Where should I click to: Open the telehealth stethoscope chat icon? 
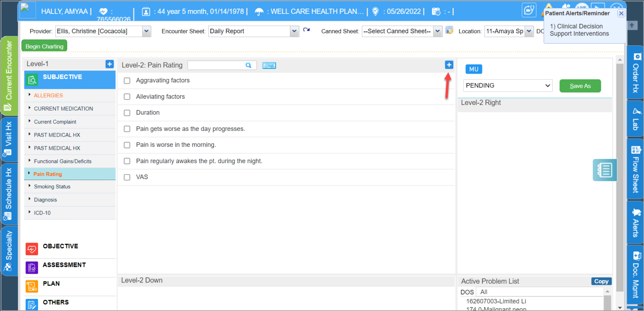pos(529,10)
